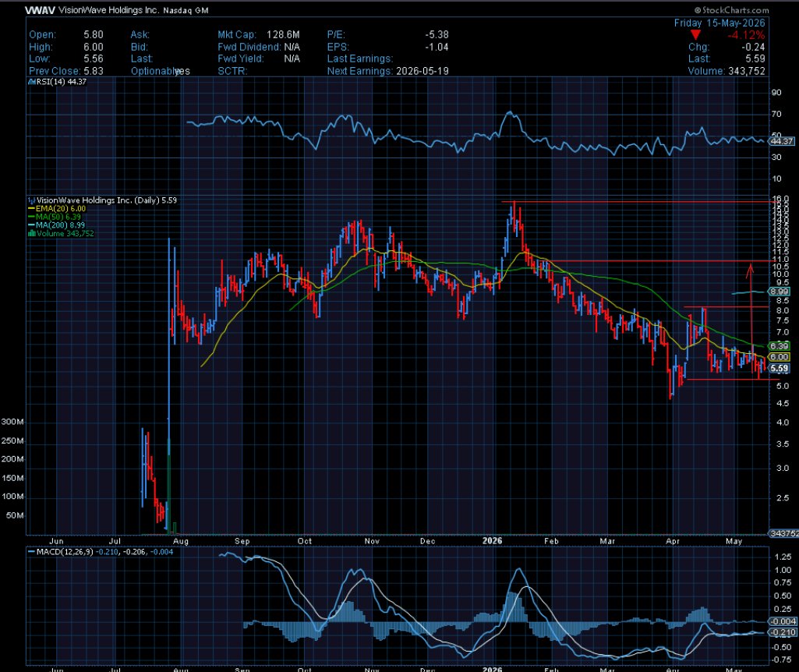Click the Fwd Dividend N/A field
The image size is (799, 672).
(x=259, y=47)
